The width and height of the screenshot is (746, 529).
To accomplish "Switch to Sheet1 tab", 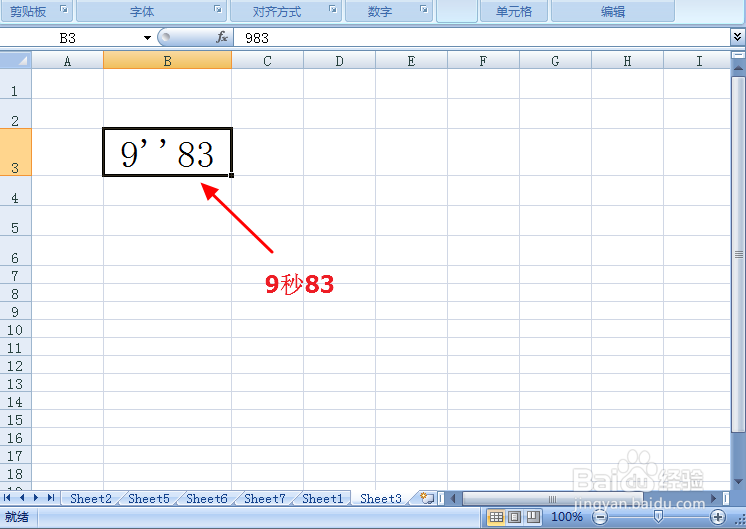I will (x=323, y=499).
